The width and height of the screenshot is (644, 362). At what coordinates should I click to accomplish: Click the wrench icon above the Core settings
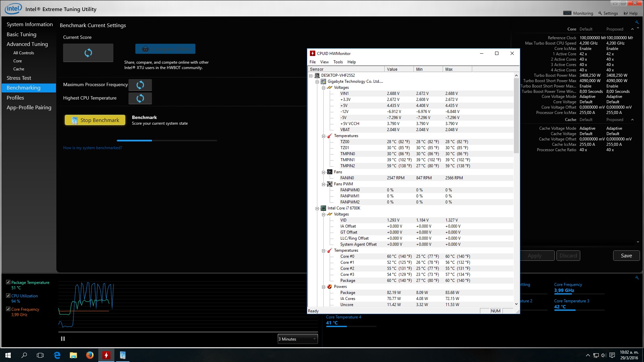point(637,22)
